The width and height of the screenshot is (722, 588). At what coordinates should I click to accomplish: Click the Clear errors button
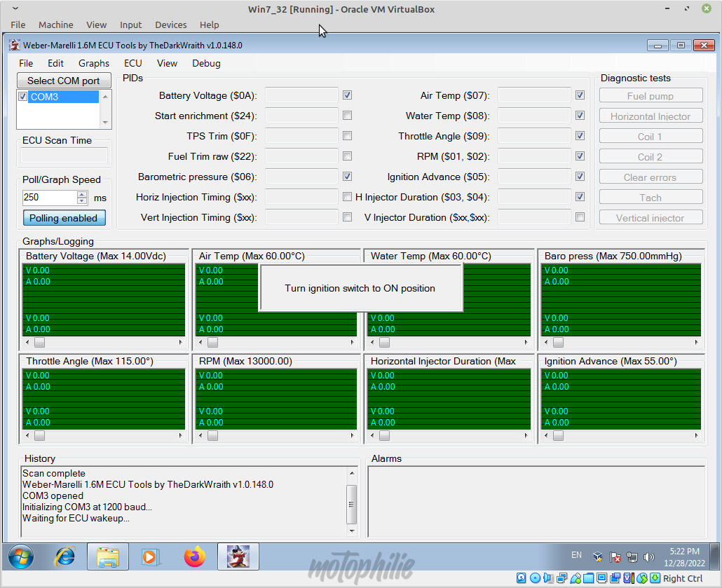tap(651, 177)
